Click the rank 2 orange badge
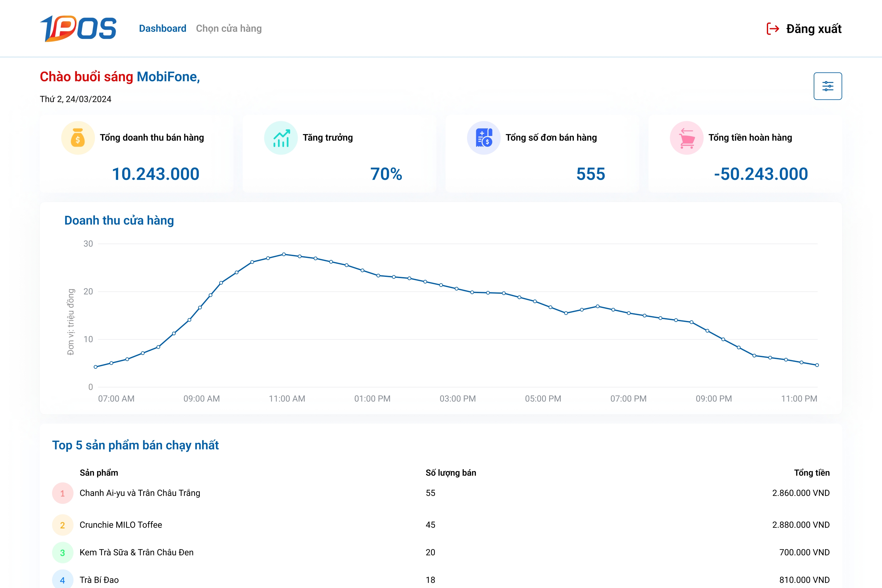 tap(62, 525)
